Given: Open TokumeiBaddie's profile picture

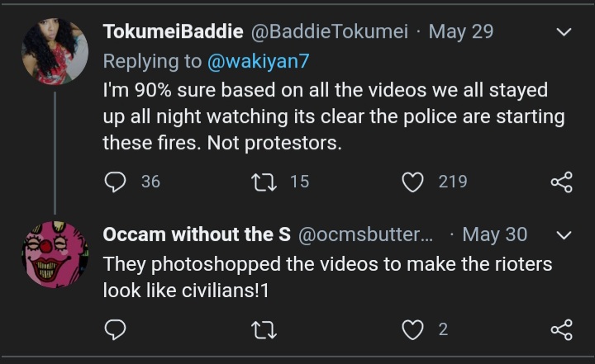Looking at the screenshot, I should 55,51.
